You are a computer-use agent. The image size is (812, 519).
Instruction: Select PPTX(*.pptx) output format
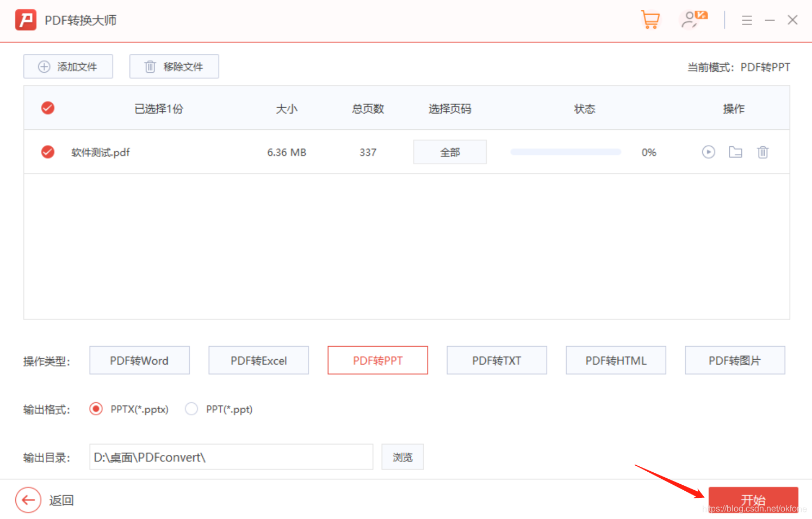pyautogui.click(x=129, y=409)
